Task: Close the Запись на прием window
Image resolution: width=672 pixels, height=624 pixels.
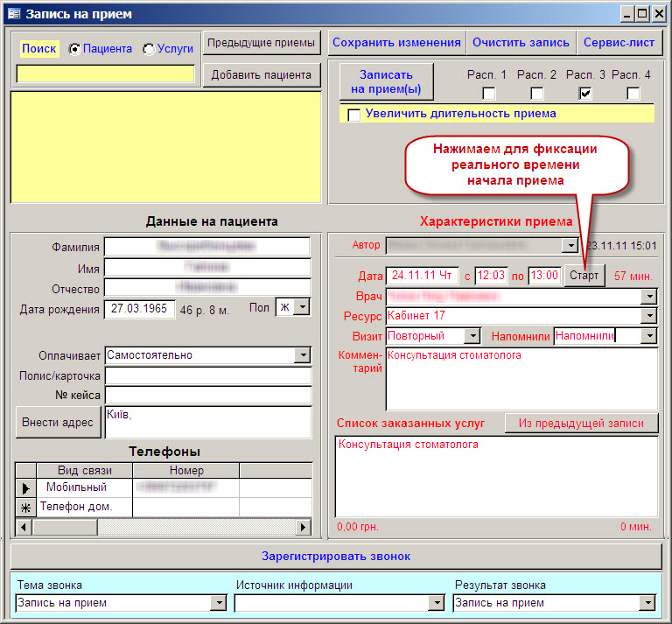Action: (659, 14)
